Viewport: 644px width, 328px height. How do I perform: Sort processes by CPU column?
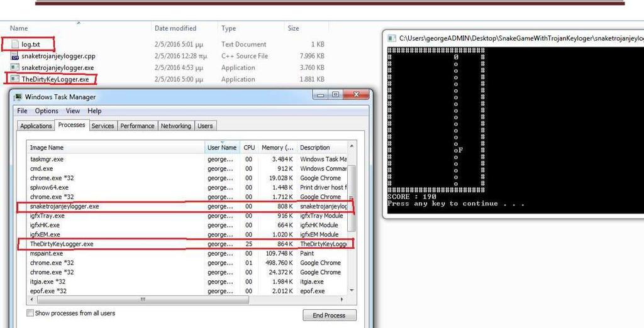point(249,148)
